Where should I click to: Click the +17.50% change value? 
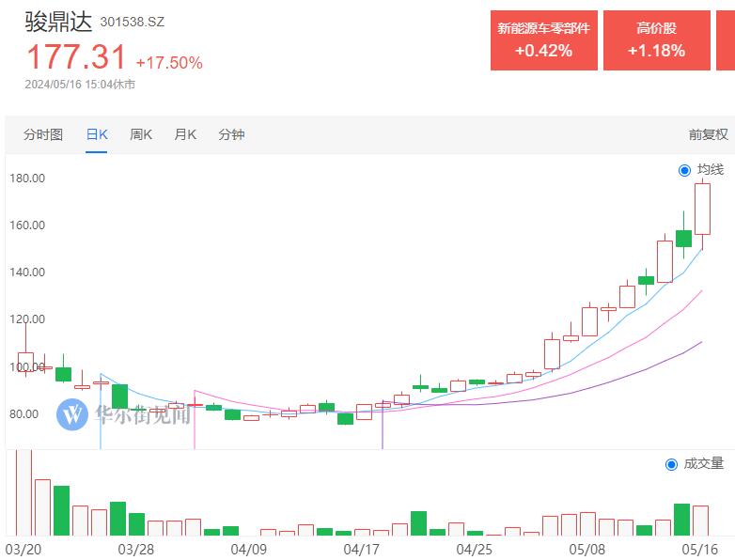pyautogui.click(x=169, y=63)
